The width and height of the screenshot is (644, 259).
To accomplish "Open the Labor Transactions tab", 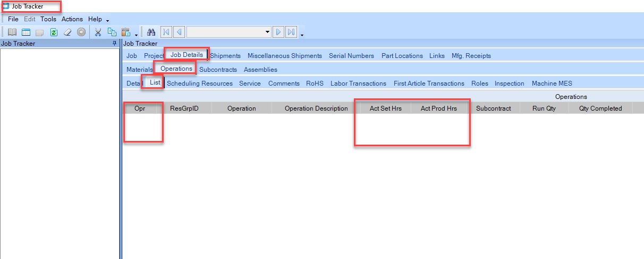I will pyautogui.click(x=359, y=83).
